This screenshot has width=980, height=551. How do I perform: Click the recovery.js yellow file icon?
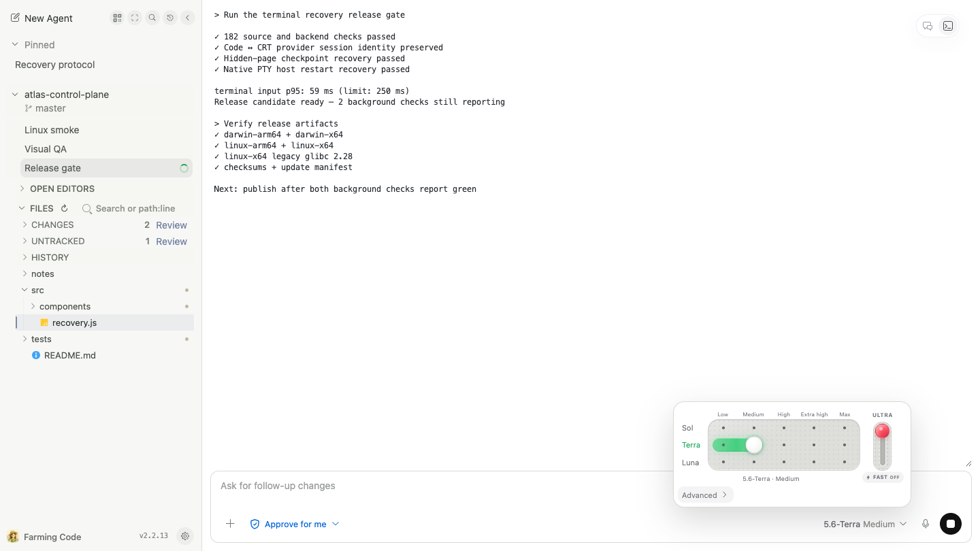44,322
